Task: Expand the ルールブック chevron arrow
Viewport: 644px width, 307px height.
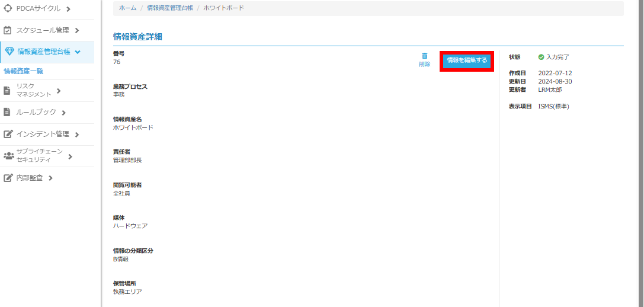Action: pos(63,113)
